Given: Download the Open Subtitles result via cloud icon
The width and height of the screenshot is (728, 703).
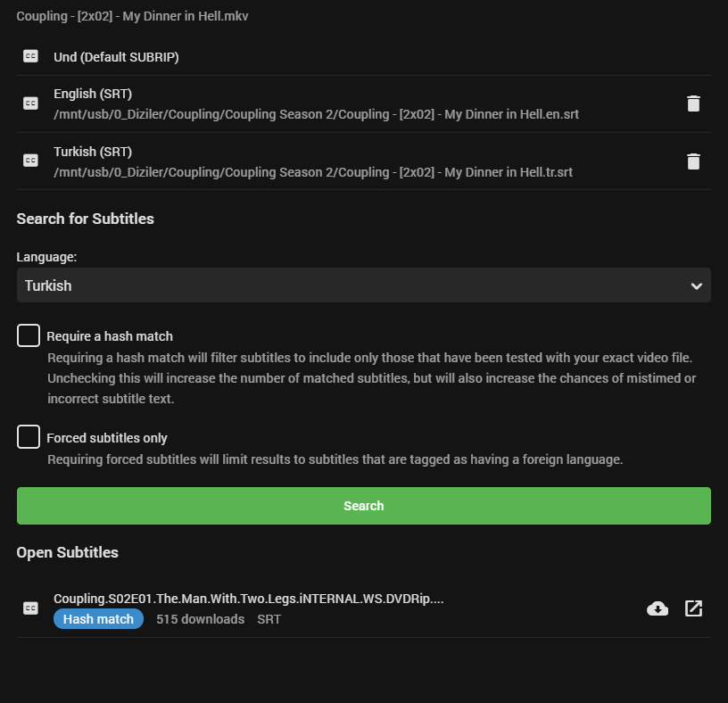Looking at the screenshot, I should [658, 608].
